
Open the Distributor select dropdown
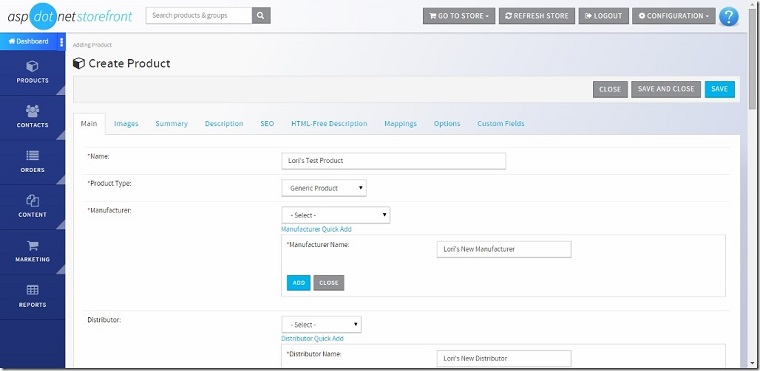point(321,324)
